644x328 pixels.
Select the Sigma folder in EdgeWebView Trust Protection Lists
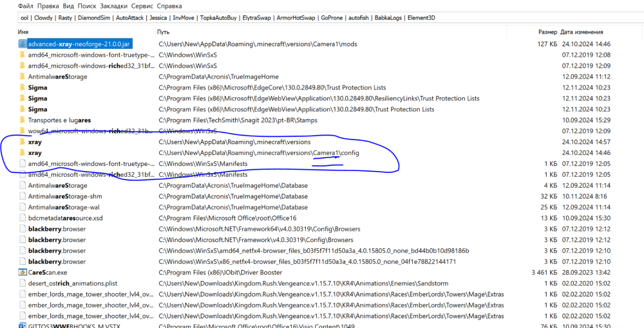(x=38, y=109)
